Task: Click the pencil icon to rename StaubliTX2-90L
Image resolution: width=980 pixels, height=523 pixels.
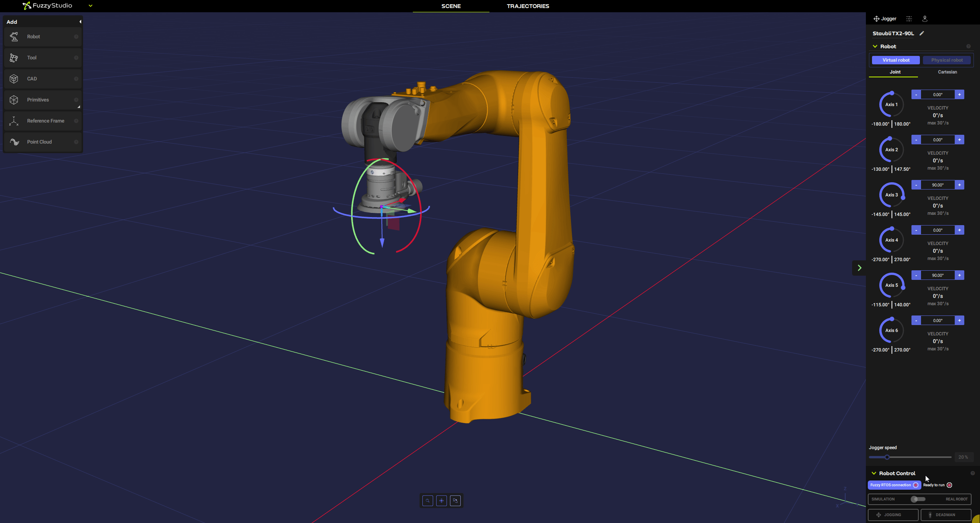Action: (x=922, y=33)
